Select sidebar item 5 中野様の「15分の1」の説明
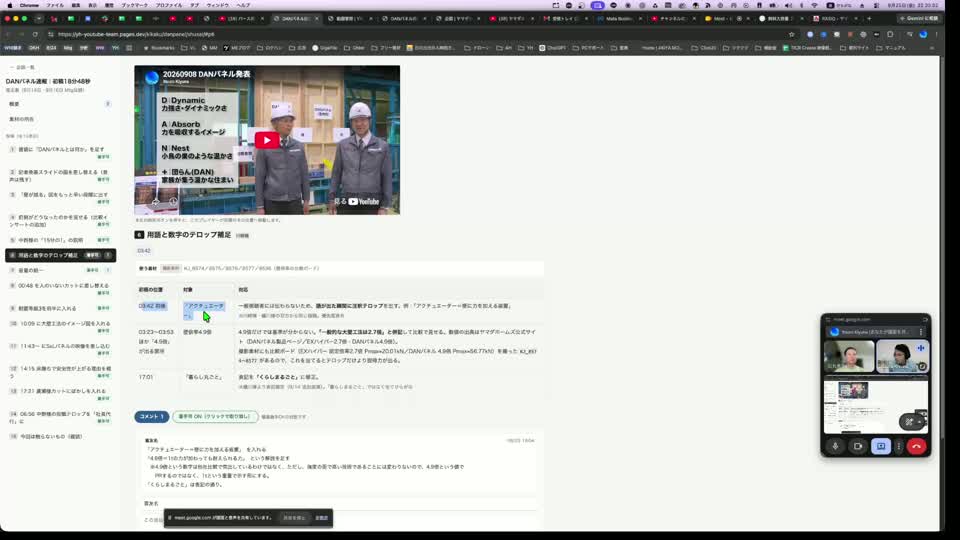The width and height of the screenshot is (960, 540). (x=59, y=240)
